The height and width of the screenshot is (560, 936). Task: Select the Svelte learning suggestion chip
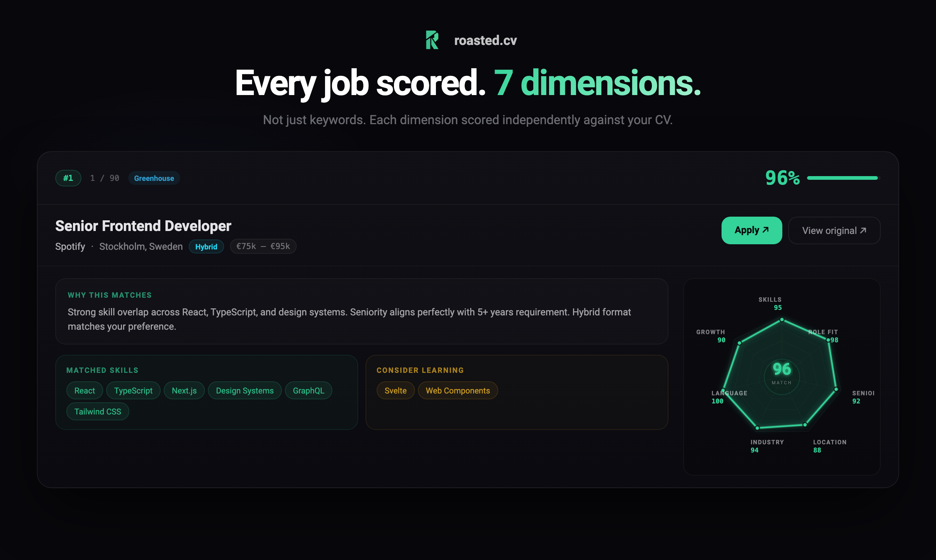point(395,391)
